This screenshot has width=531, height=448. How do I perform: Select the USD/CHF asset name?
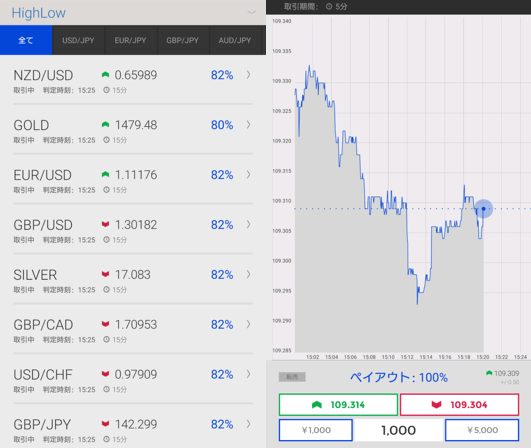(43, 375)
